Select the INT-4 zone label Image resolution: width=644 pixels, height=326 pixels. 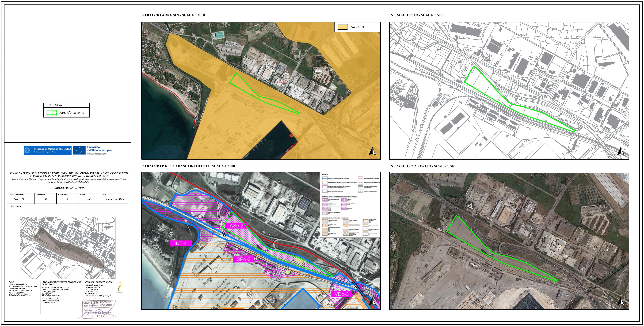click(180, 243)
